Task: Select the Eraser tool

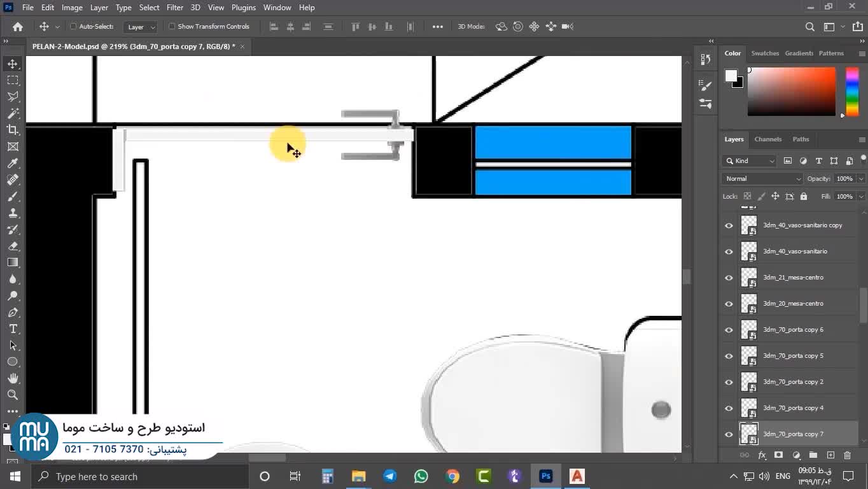Action: click(13, 246)
